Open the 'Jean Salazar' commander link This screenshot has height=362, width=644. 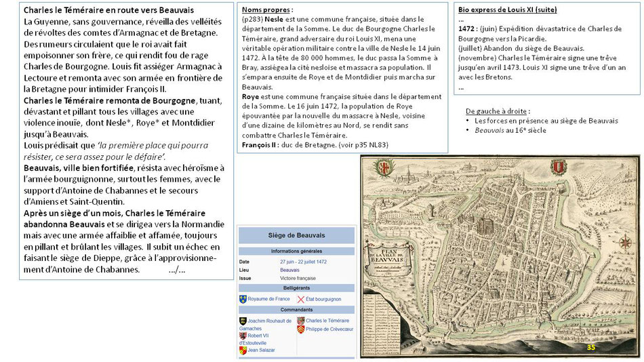pyautogui.click(x=261, y=350)
